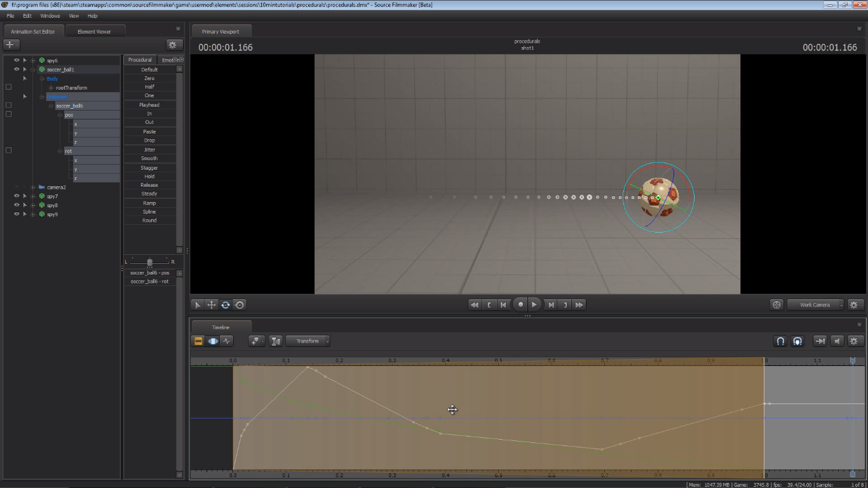
Task: Switch to the Clip Editor filmstrip mode
Action: coord(198,341)
